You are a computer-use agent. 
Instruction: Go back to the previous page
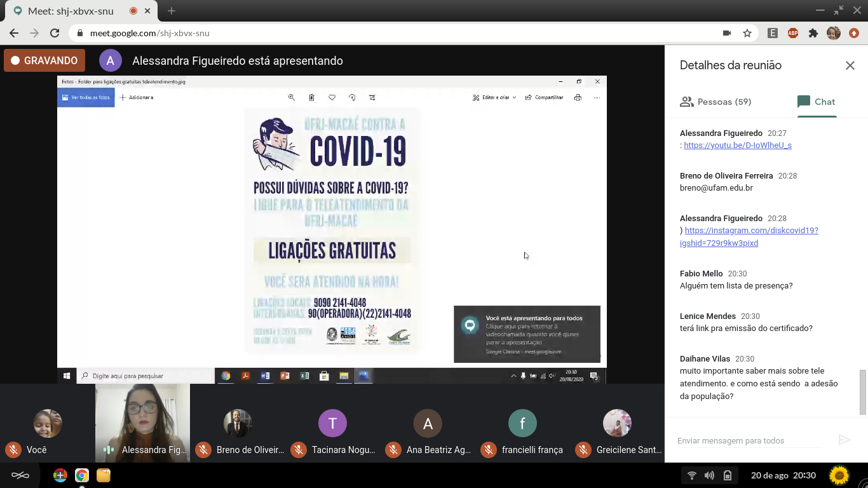pos(14,33)
